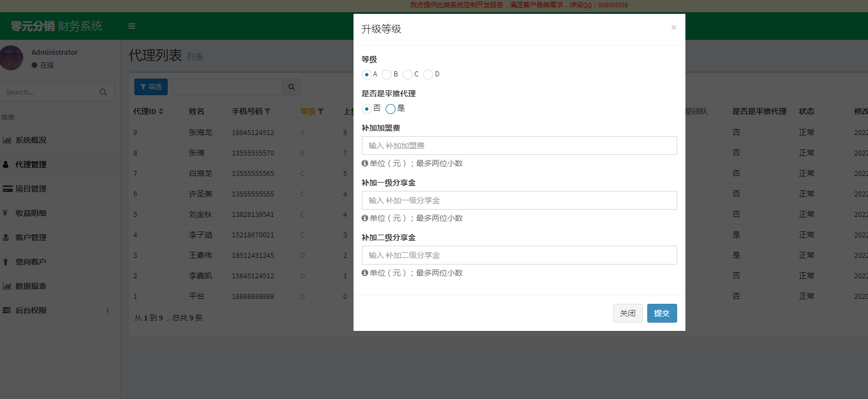
Task: Click the Administrator avatar image
Action: point(12,58)
